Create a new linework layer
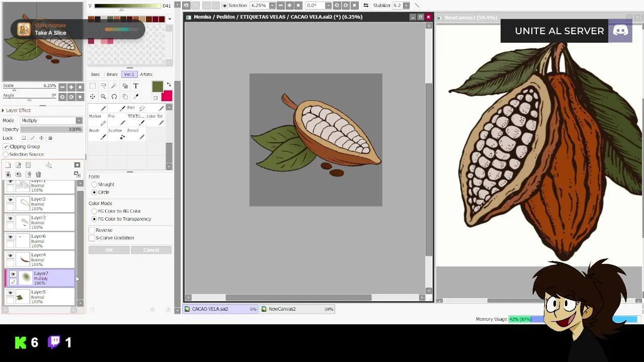The image size is (644, 362). tap(18, 165)
